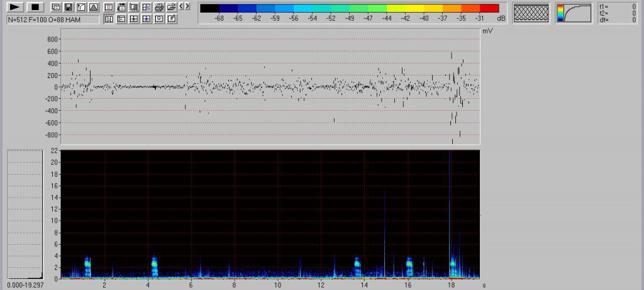Click the 0 tick on the waveform axis

click(56, 87)
